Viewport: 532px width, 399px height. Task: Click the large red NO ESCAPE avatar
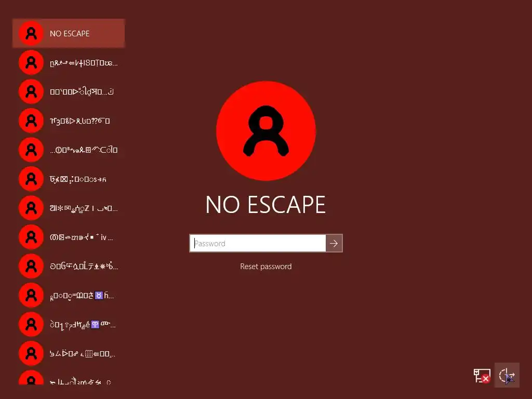(x=266, y=131)
